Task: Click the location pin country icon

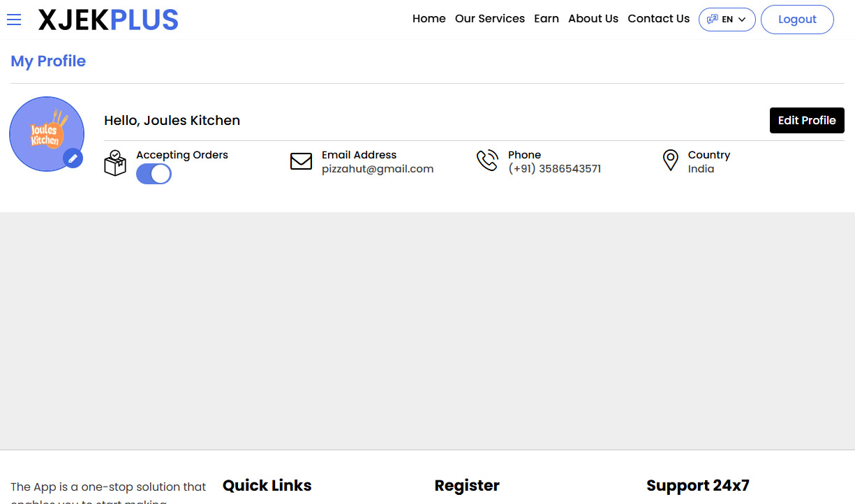Action: (670, 161)
